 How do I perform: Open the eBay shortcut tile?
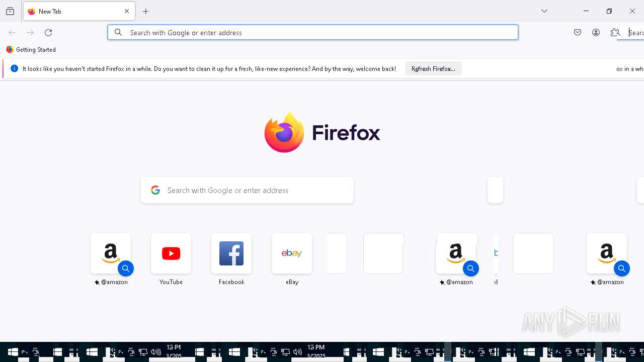pos(292,253)
